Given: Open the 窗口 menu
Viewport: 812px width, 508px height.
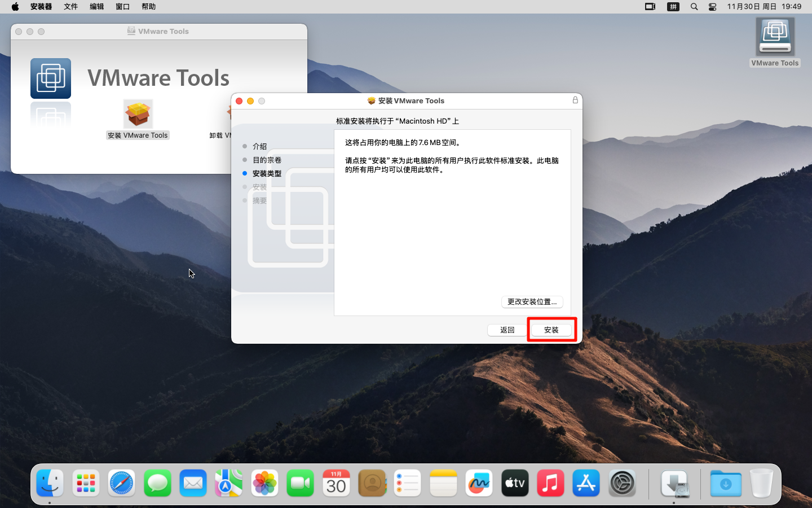Looking at the screenshot, I should click(x=122, y=7).
